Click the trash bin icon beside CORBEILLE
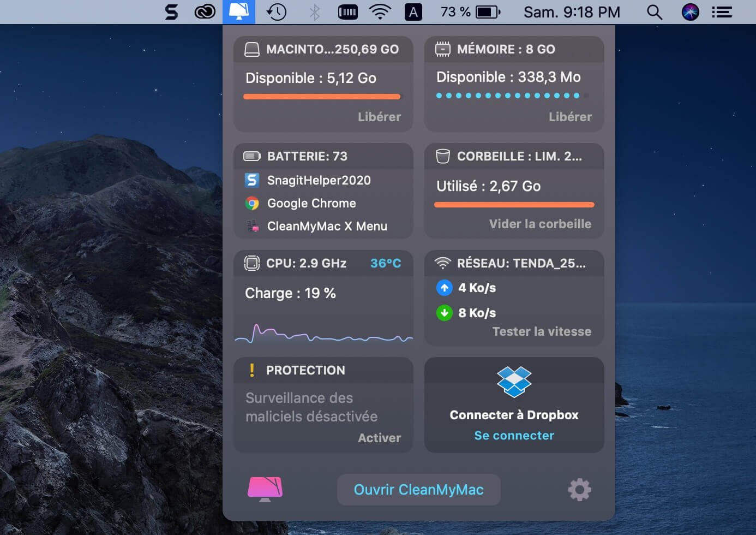The height and width of the screenshot is (535, 756). coord(442,156)
